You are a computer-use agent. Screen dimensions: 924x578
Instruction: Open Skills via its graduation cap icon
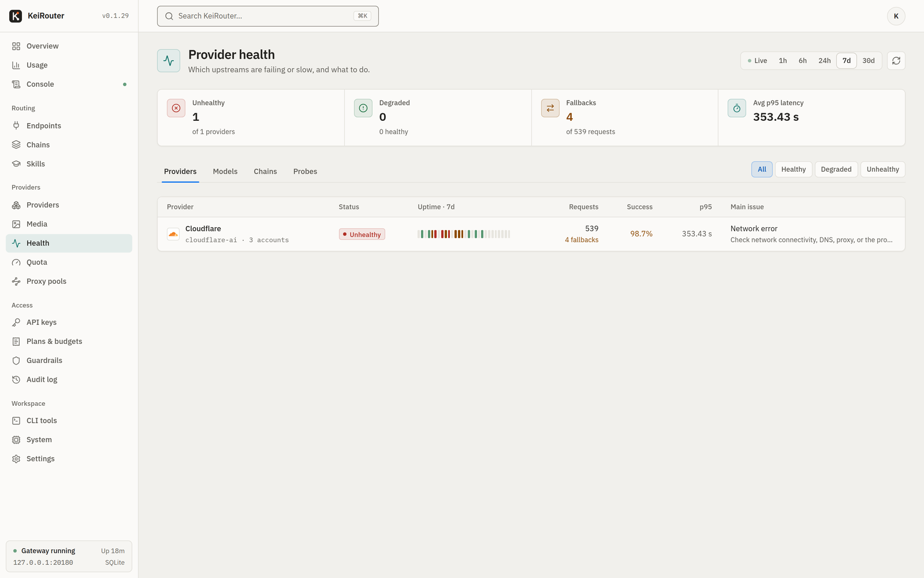click(x=16, y=164)
